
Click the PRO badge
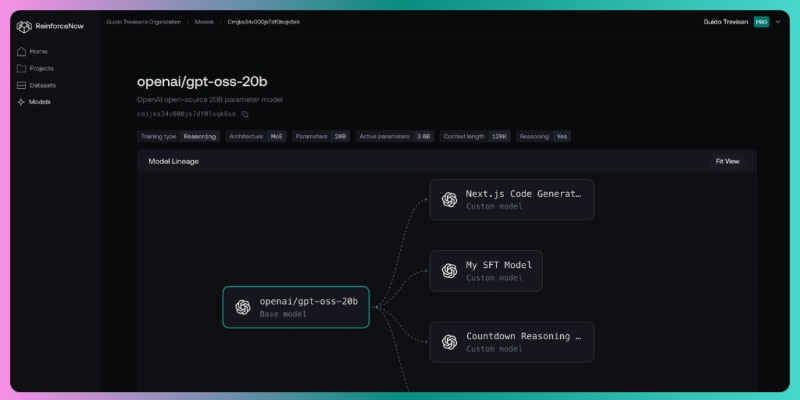[x=761, y=22]
